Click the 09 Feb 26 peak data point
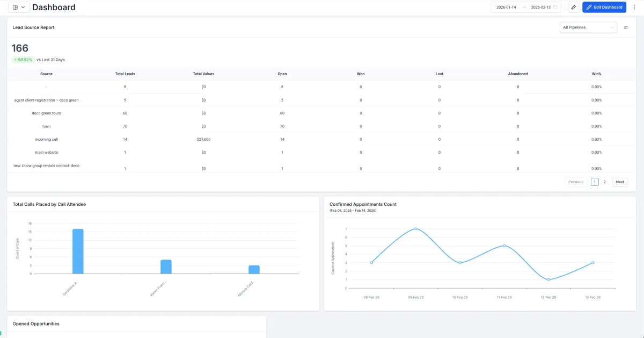The height and width of the screenshot is (338, 644). pos(415,229)
